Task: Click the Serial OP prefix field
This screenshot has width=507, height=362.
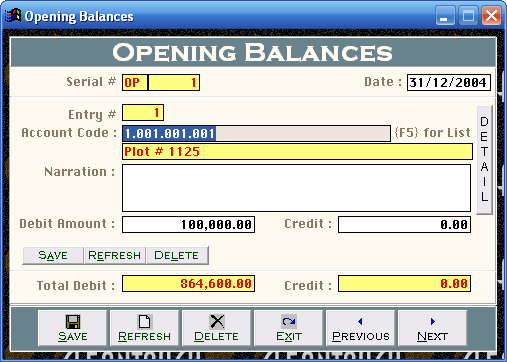Action: [135, 82]
